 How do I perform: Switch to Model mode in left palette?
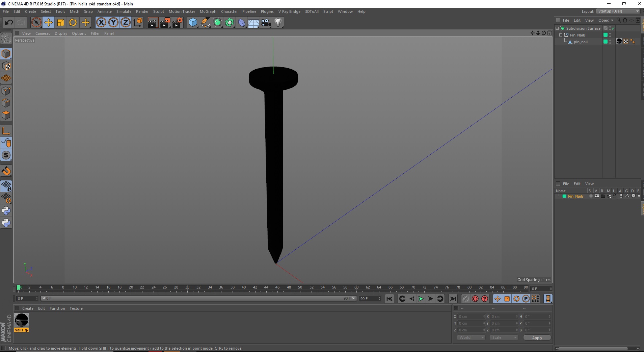pos(6,54)
